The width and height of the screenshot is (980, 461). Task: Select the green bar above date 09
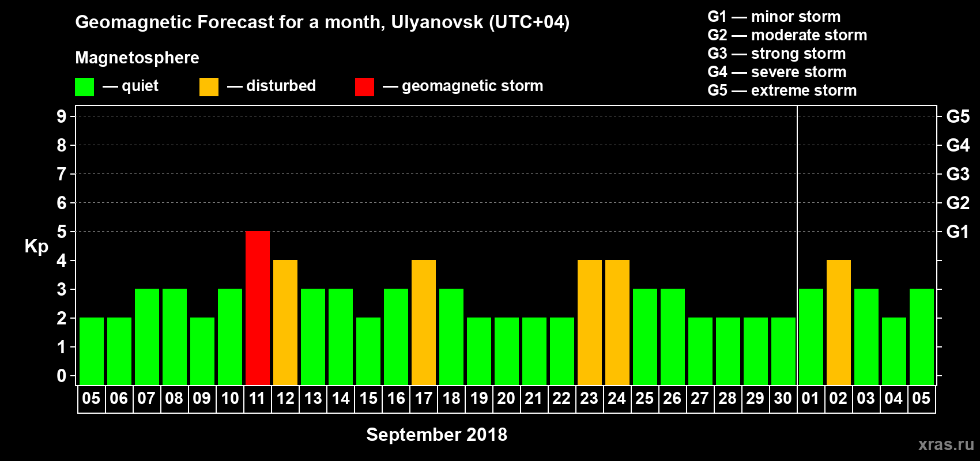click(202, 351)
